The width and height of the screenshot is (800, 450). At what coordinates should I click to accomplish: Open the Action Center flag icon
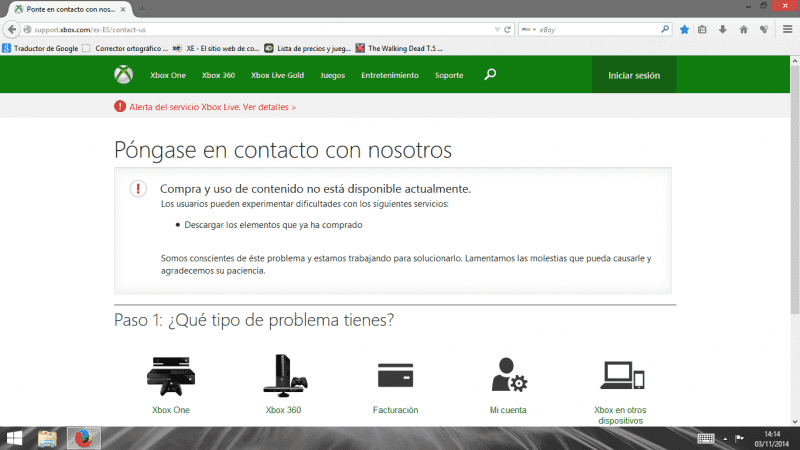click(739, 438)
